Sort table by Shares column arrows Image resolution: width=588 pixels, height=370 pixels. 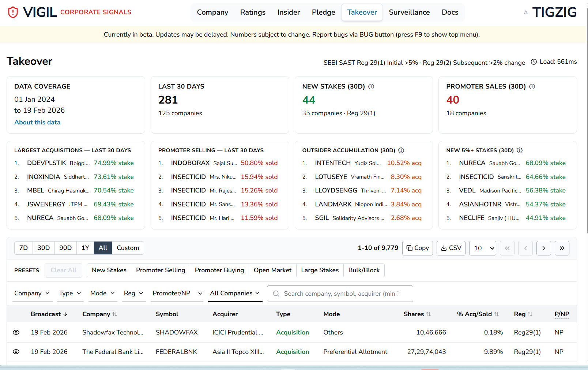[428, 314]
